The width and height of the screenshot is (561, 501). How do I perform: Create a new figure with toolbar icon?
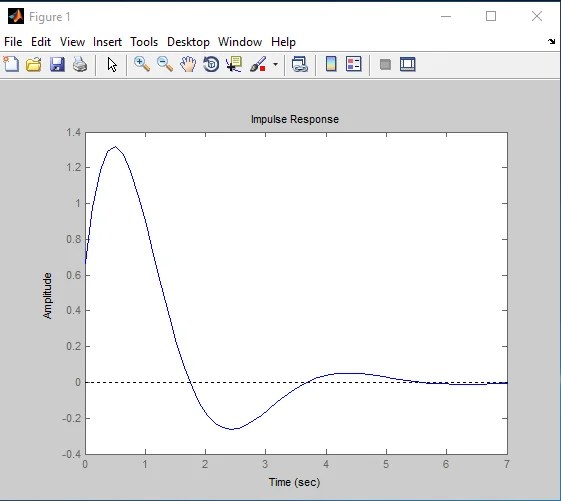click(11, 65)
